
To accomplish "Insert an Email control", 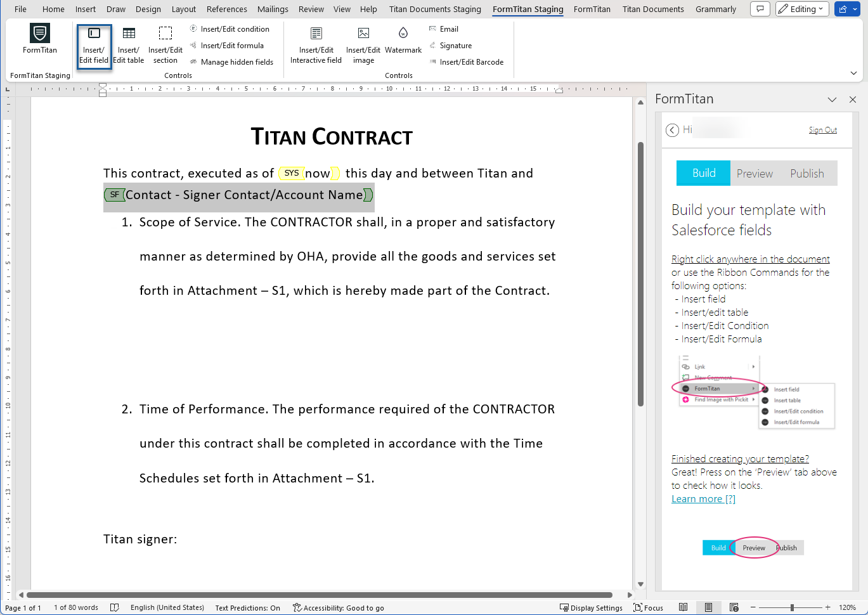I will [443, 29].
